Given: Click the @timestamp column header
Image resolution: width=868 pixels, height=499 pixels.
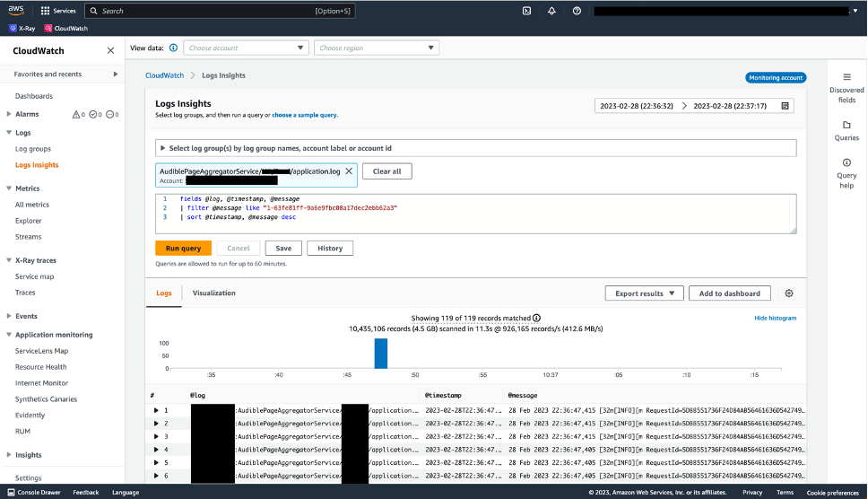Looking at the screenshot, I should [443, 395].
